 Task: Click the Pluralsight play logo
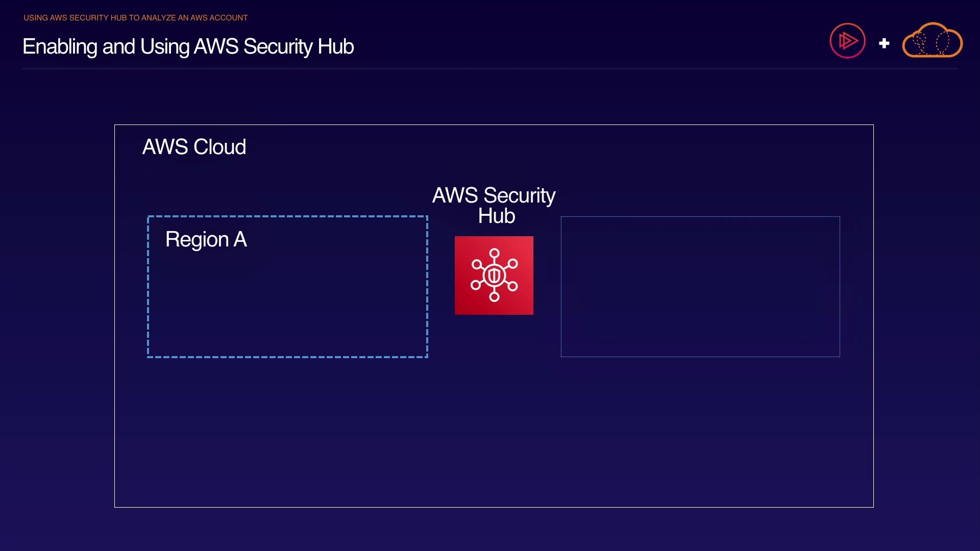point(847,41)
